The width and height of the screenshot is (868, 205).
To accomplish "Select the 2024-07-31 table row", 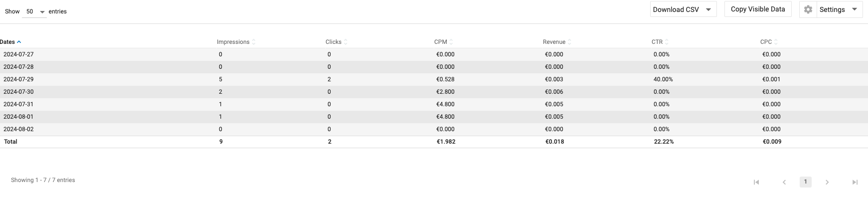I will (x=18, y=104).
